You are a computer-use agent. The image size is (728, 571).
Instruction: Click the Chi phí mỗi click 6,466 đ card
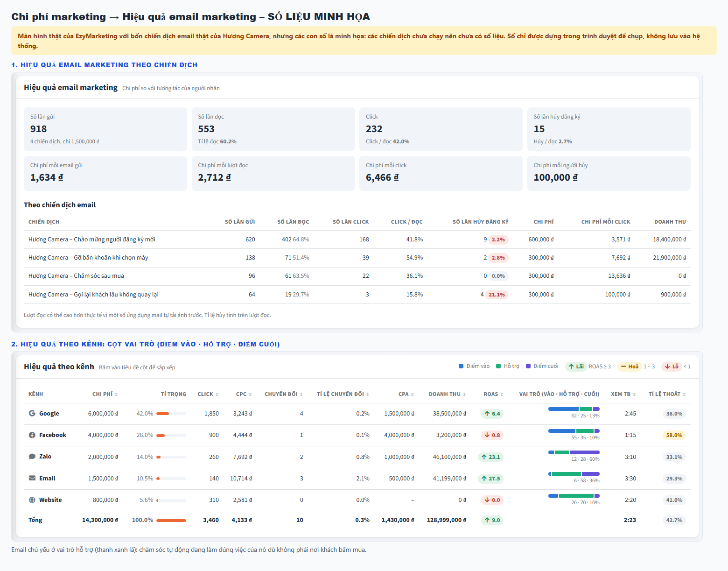441,173
